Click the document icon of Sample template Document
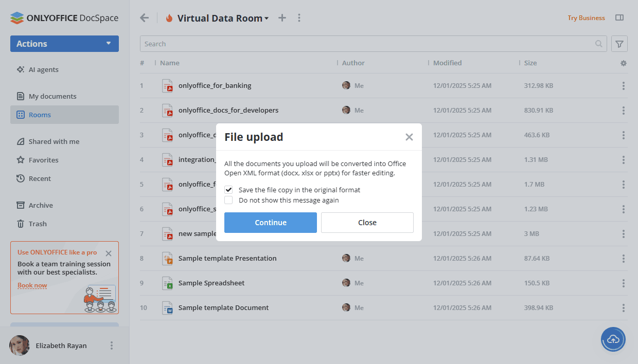 167,307
